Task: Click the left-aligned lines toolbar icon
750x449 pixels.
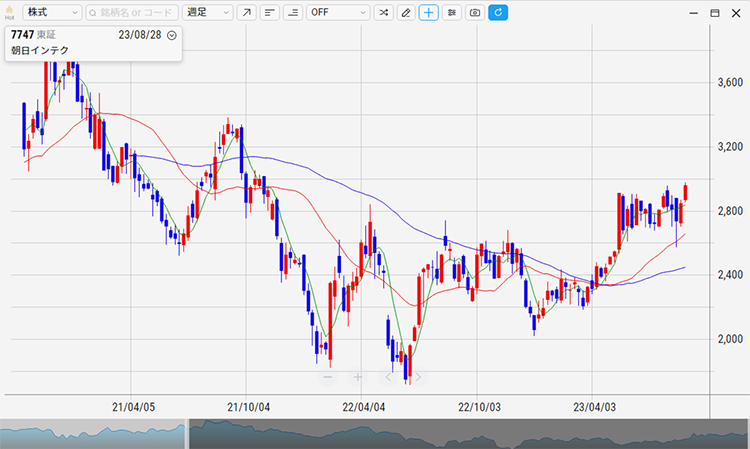Action: pyautogui.click(x=269, y=13)
